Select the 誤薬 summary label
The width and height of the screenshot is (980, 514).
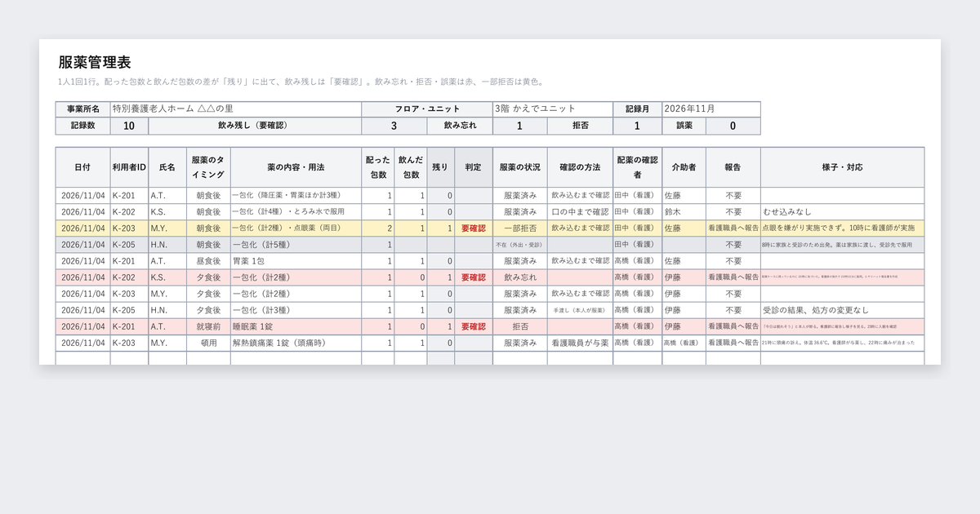684,126
